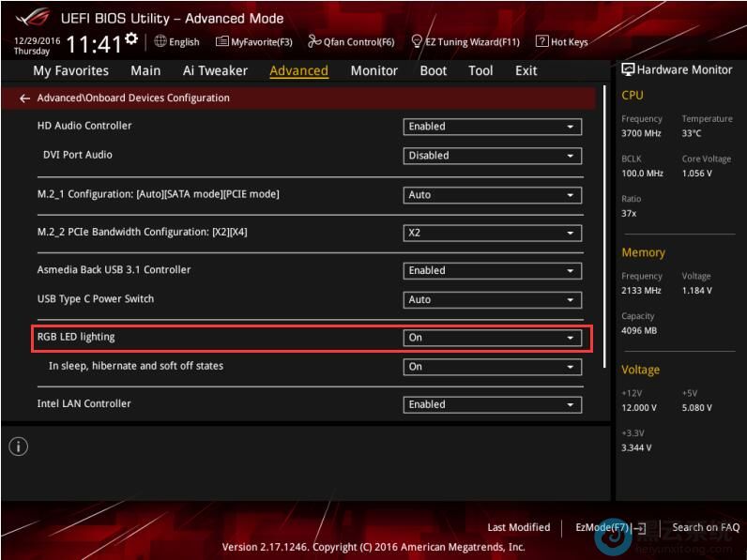The height and width of the screenshot is (560, 747).
Task: Click the globe language icon for English
Action: click(x=160, y=41)
